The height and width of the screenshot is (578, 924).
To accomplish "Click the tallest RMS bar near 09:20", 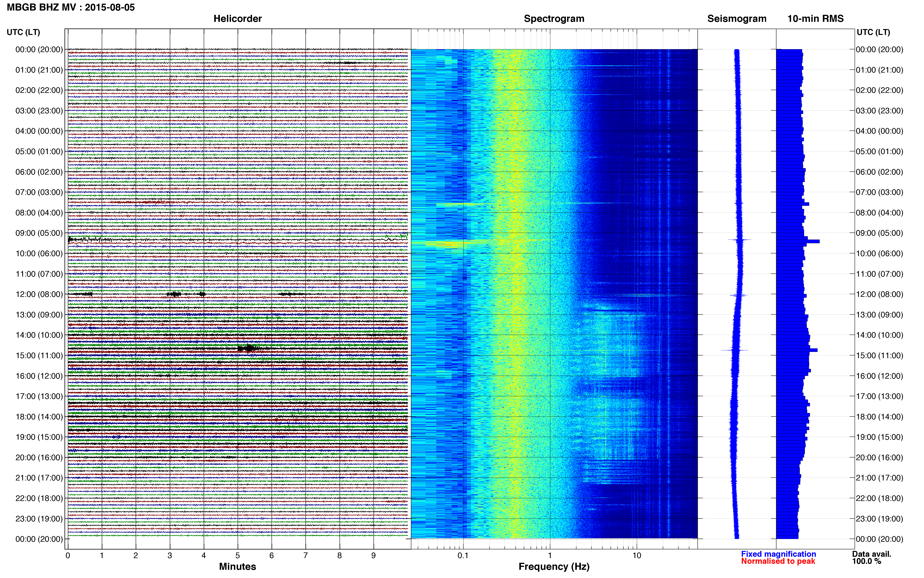I will coord(798,241).
